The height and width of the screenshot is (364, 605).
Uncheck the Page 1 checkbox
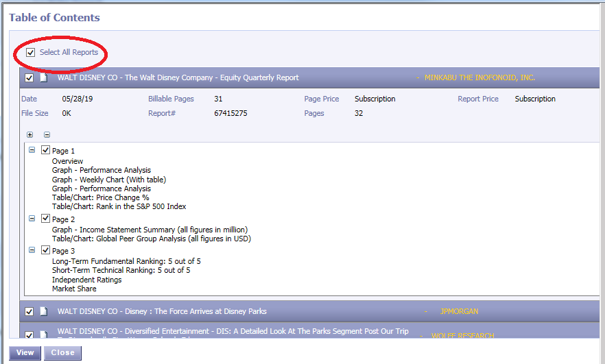pyautogui.click(x=46, y=150)
